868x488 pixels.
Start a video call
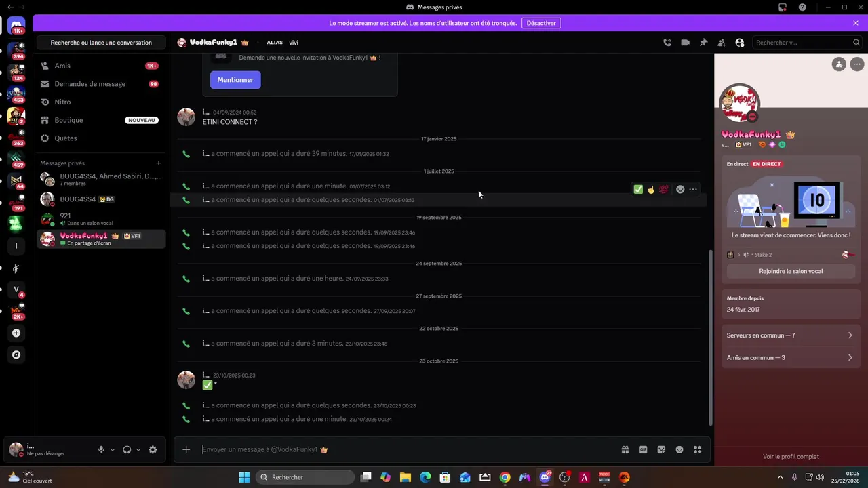pos(686,42)
